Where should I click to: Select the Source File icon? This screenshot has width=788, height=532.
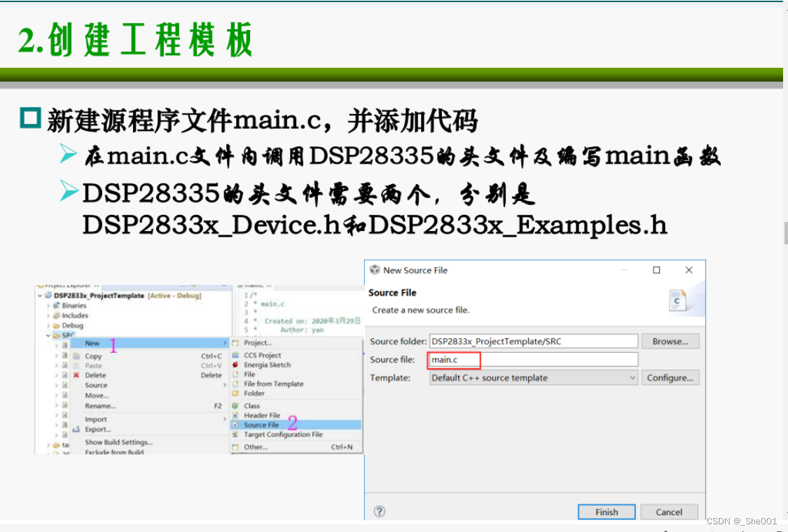coord(235,425)
